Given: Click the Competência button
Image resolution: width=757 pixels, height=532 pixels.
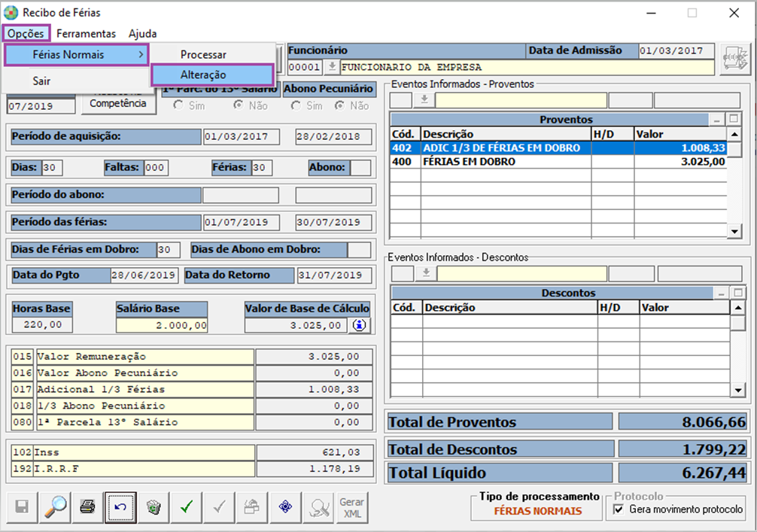Looking at the screenshot, I should tap(118, 103).
